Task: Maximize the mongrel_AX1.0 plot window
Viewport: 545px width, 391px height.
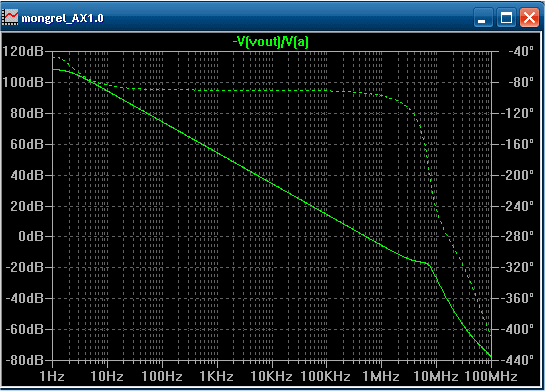Action: (x=506, y=17)
